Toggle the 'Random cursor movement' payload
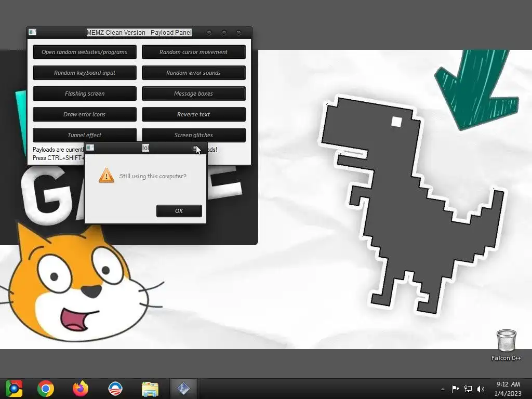532x399 pixels. [193, 52]
